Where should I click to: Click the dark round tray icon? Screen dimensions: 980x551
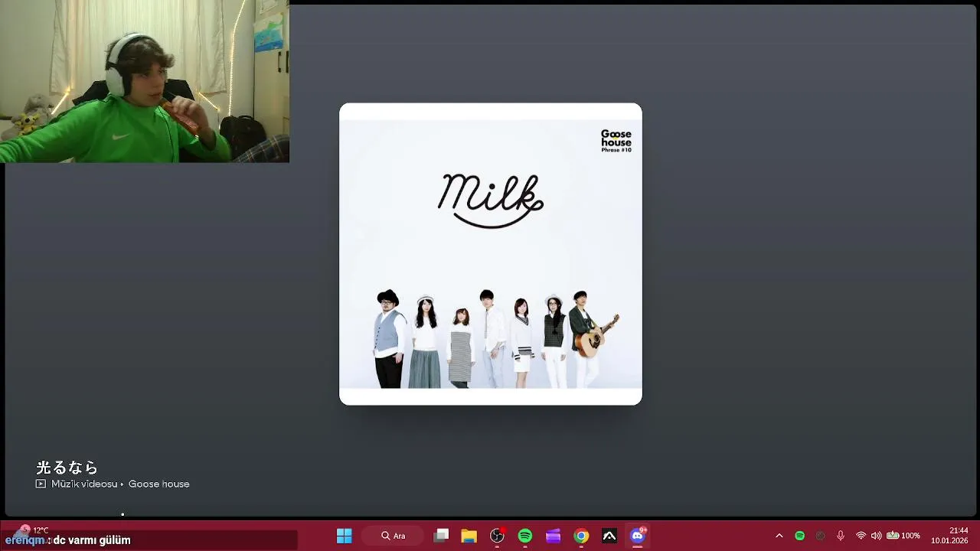point(820,536)
